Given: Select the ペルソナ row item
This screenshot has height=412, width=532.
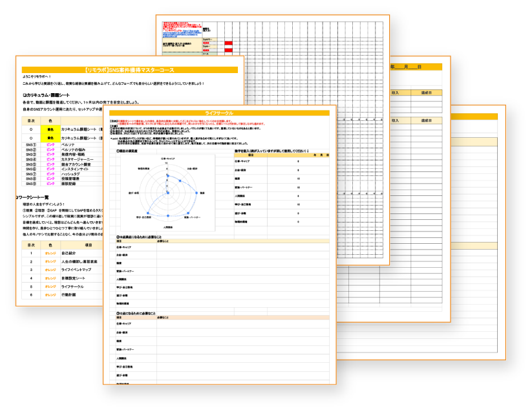Looking at the screenshot, I should (x=68, y=145).
